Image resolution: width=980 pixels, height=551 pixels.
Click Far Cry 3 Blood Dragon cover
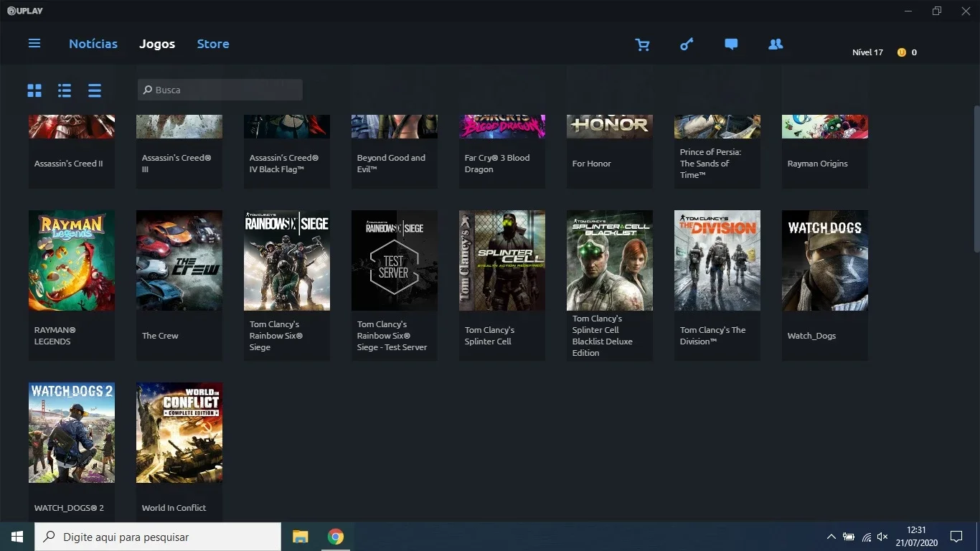[x=502, y=126]
